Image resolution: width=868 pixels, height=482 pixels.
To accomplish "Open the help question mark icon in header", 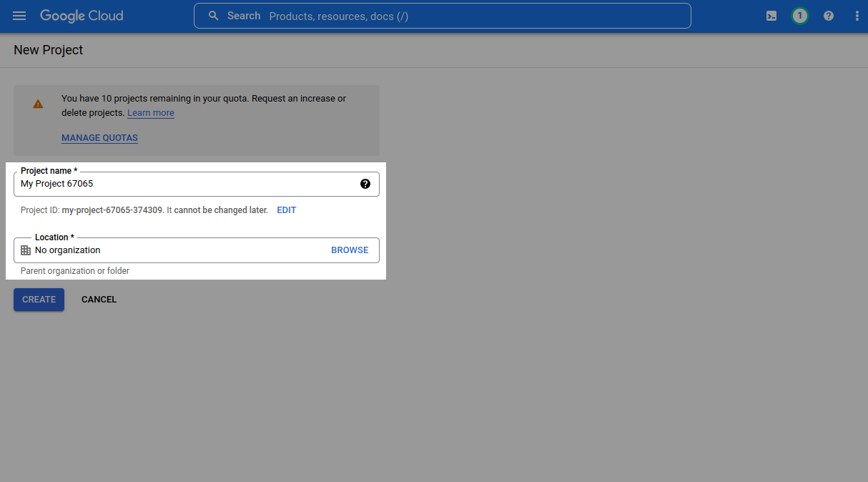I will point(829,16).
